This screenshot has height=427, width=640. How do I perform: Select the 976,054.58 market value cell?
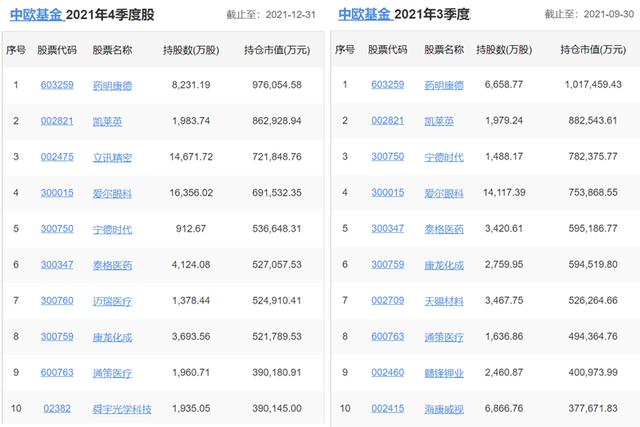coord(277,85)
